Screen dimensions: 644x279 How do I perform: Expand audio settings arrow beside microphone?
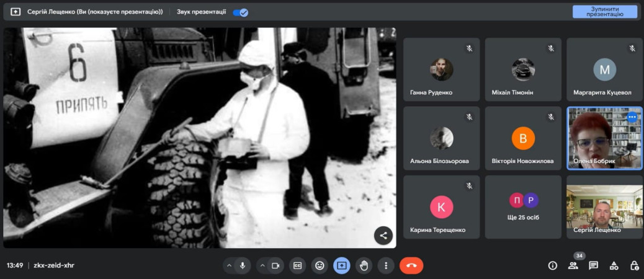point(229,265)
